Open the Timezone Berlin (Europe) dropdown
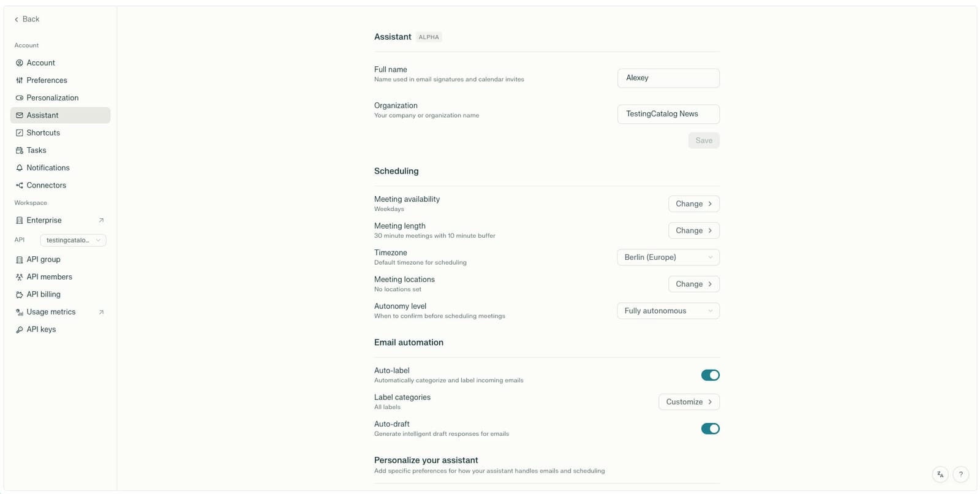Image resolution: width=980 pixels, height=494 pixels. pos(668,257)
